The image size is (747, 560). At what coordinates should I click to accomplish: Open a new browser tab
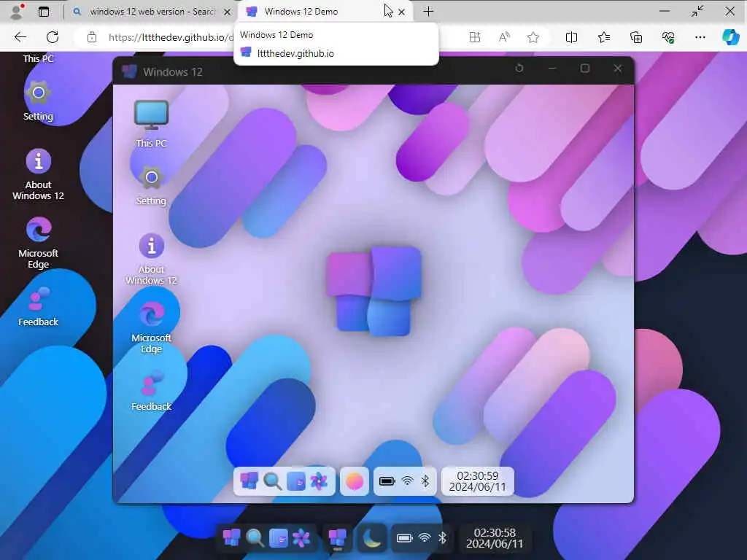pos(428,12)
